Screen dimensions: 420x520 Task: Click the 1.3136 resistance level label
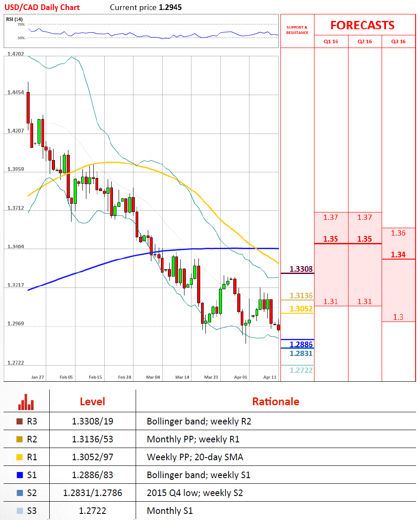tap(301, 295)
